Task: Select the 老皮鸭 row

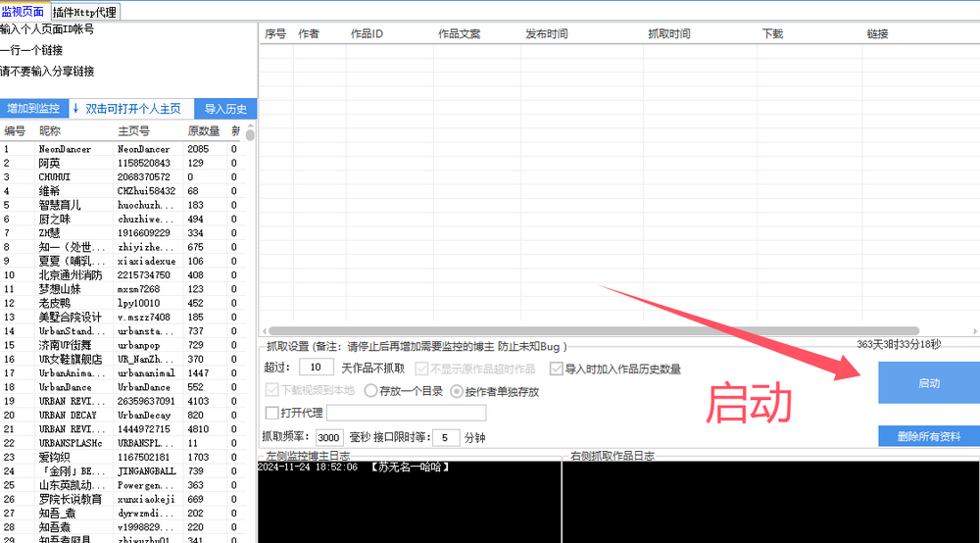Action: tap(122, 303)
